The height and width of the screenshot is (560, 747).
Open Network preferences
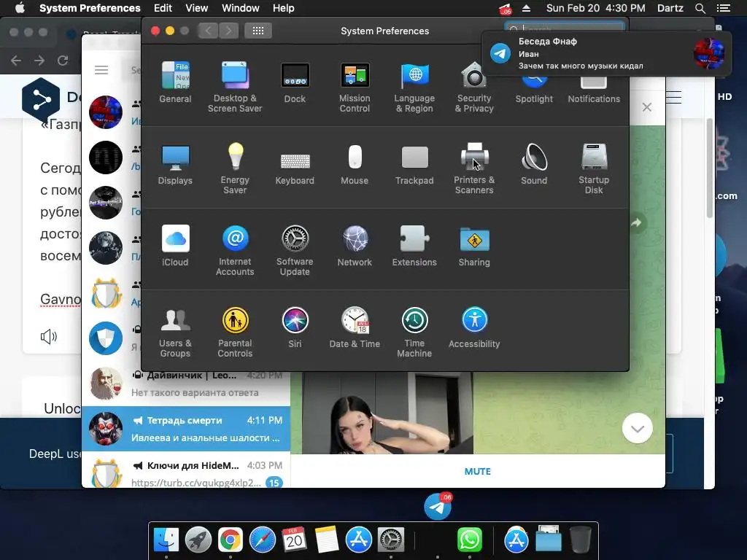pyautogui.click(x=355, y=246)
